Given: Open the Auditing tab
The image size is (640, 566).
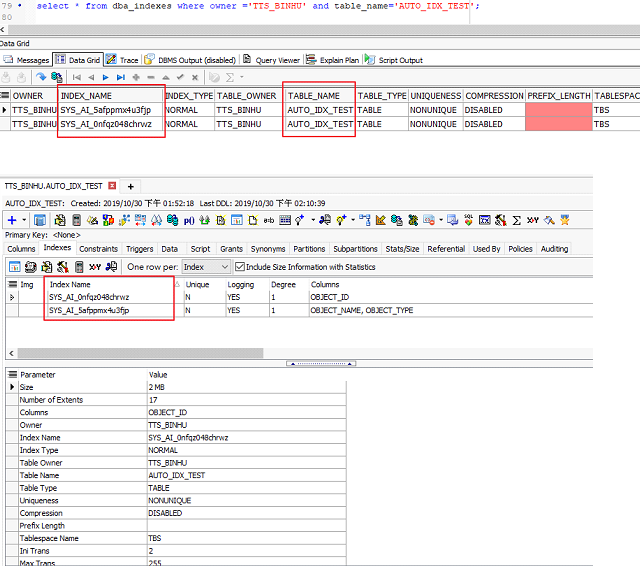Looking at the screenshot, I should tap(554, 249).
